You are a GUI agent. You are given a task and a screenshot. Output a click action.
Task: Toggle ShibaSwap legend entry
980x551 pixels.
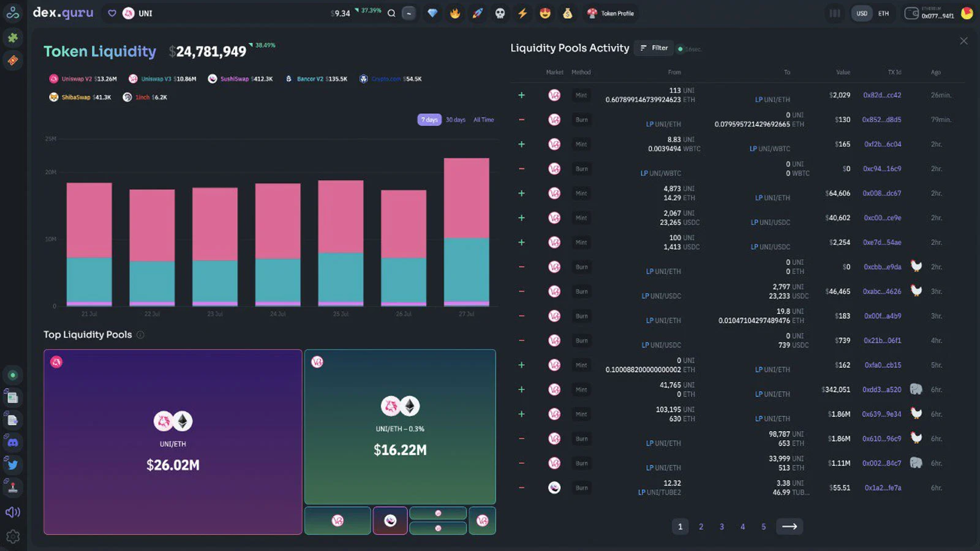pos(80,97)
